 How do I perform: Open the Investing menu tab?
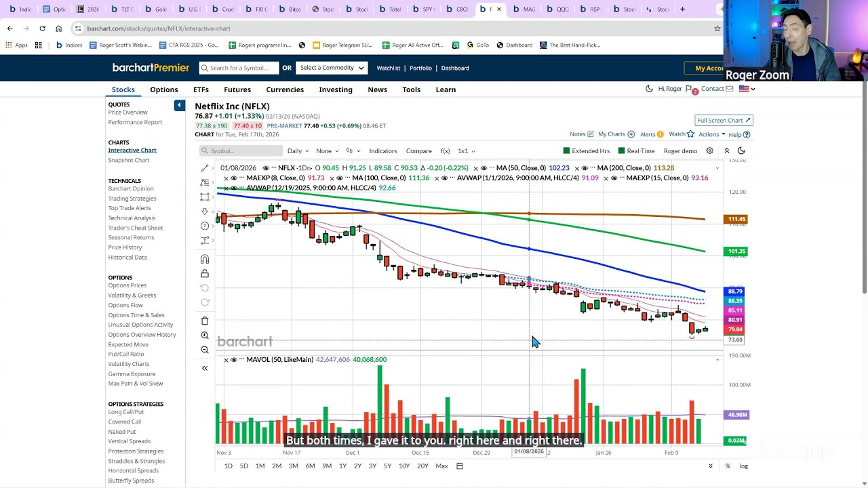tap(336, 89)
